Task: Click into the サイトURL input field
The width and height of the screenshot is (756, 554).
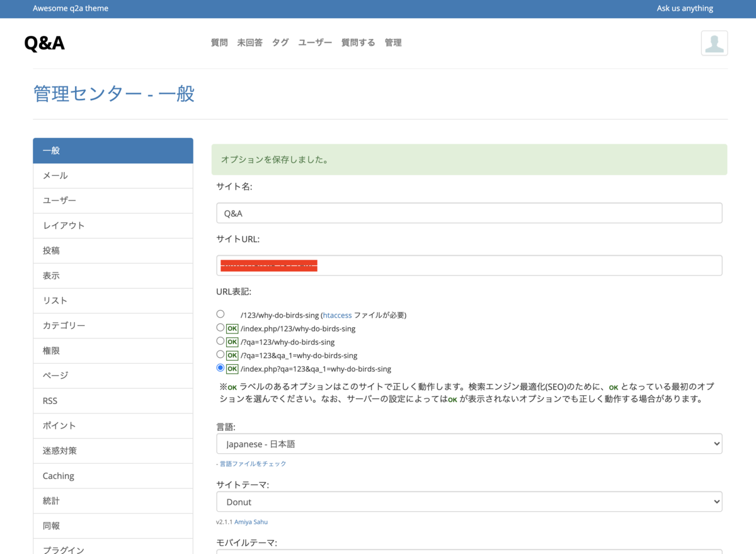Action: tap(469, 265)
